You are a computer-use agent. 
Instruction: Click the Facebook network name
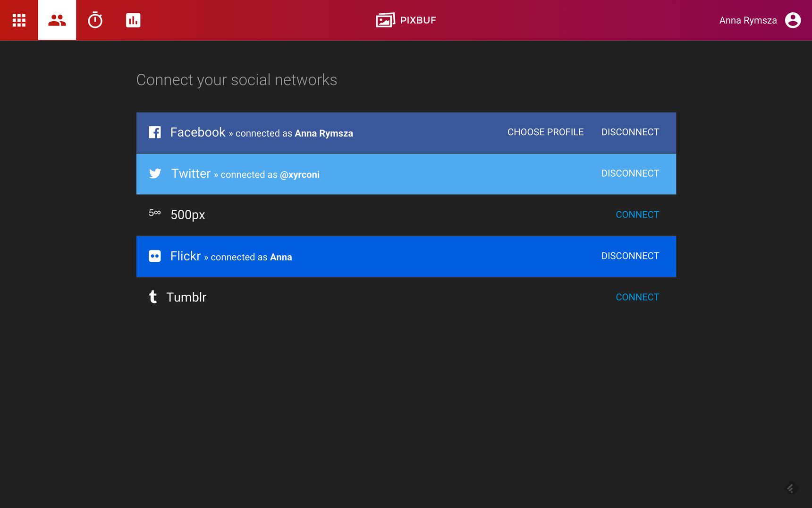click(x=198, y=132)
